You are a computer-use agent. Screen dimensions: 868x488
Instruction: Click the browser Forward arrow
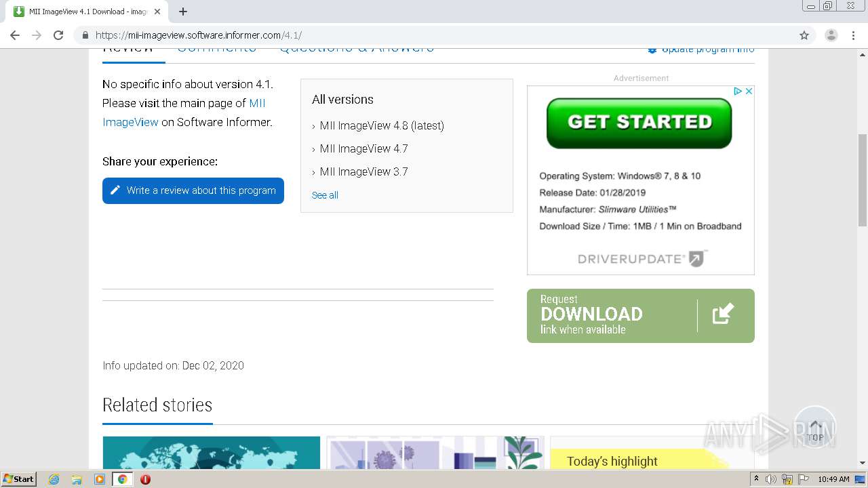click(x=37, y=35)
